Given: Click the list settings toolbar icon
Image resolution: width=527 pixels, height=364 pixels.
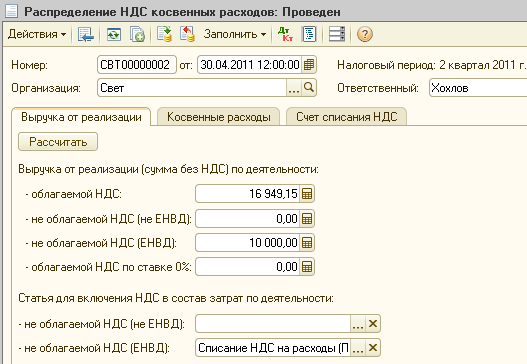Looking at the screenshot, I should point(337,34).
